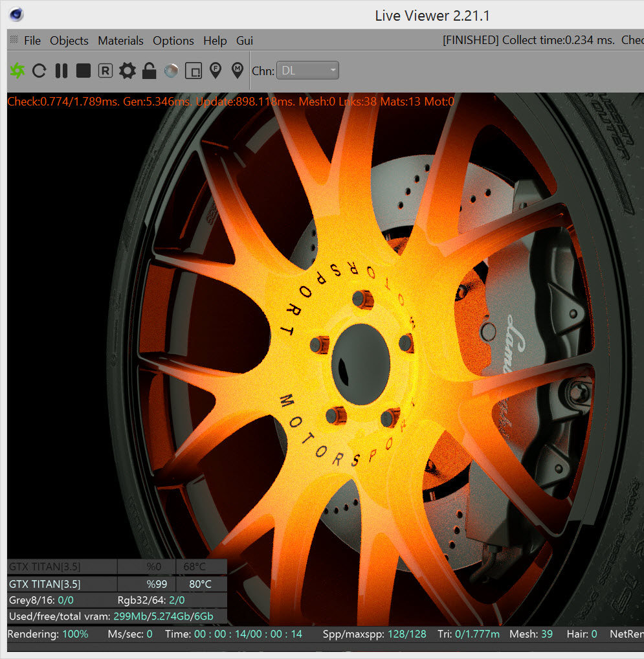This screenshot has height=659, width=644.
Task: Click the Time 00:00:14 status entry
Action: pyautogui.click(x=234, y=634)
